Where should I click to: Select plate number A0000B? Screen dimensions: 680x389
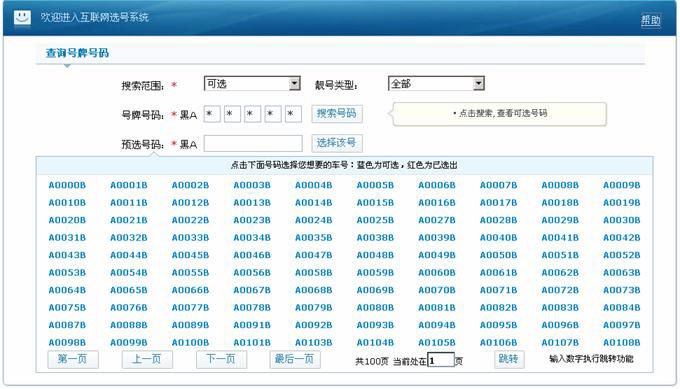point(67,185)
